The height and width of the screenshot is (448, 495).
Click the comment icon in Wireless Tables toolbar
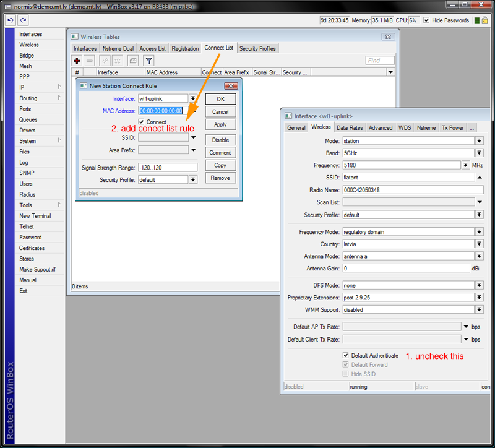tap(132, 61)
